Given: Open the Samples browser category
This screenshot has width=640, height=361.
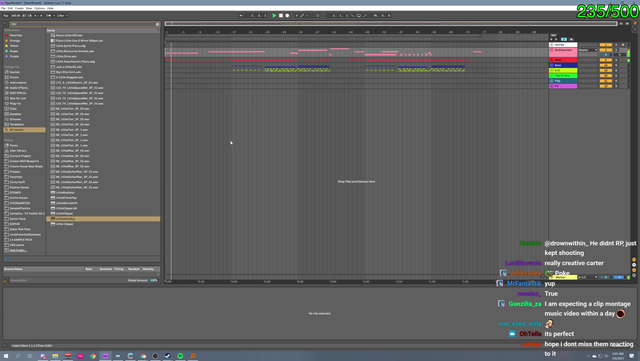Looking at the screenshot, I should click(x=16, y=114).
